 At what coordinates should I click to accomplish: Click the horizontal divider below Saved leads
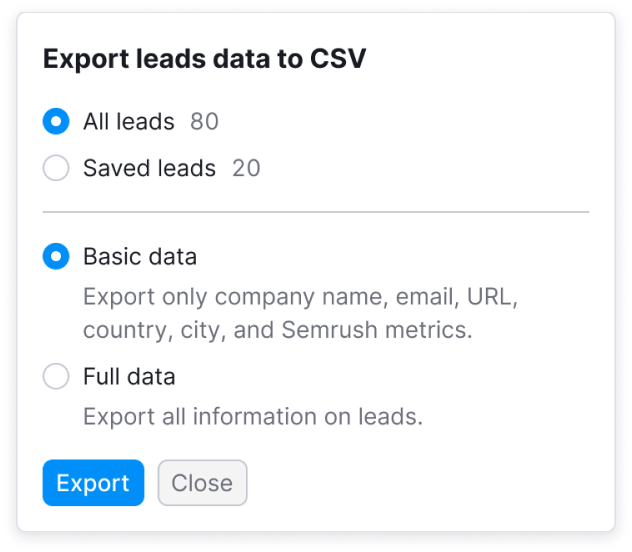point(316,212)
